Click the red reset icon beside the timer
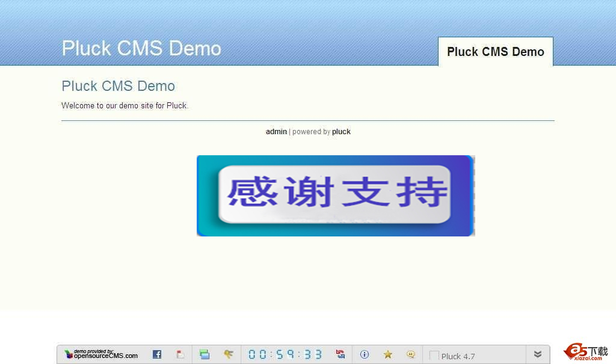The height and width of the screenshot is (364, 616). (340, 354)
